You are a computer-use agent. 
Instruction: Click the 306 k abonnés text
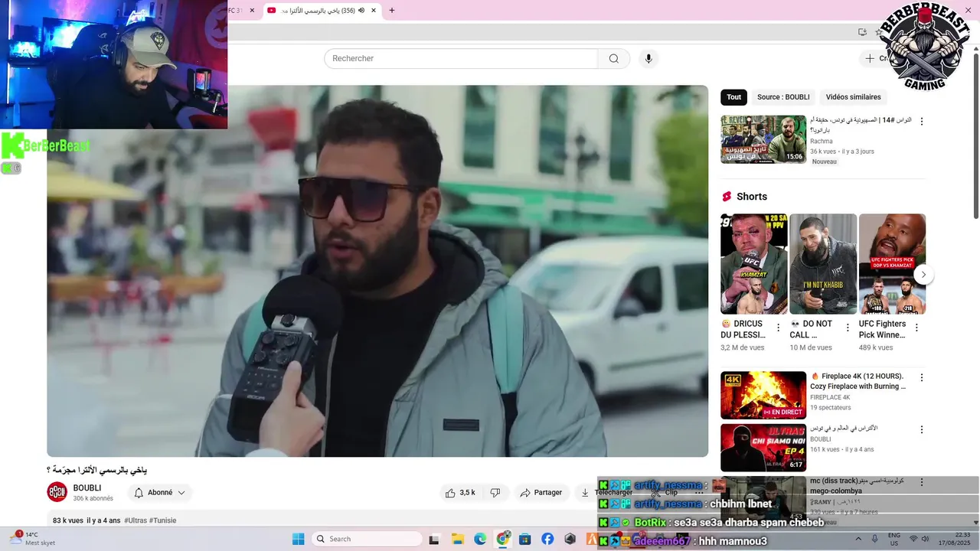(93, 498)
